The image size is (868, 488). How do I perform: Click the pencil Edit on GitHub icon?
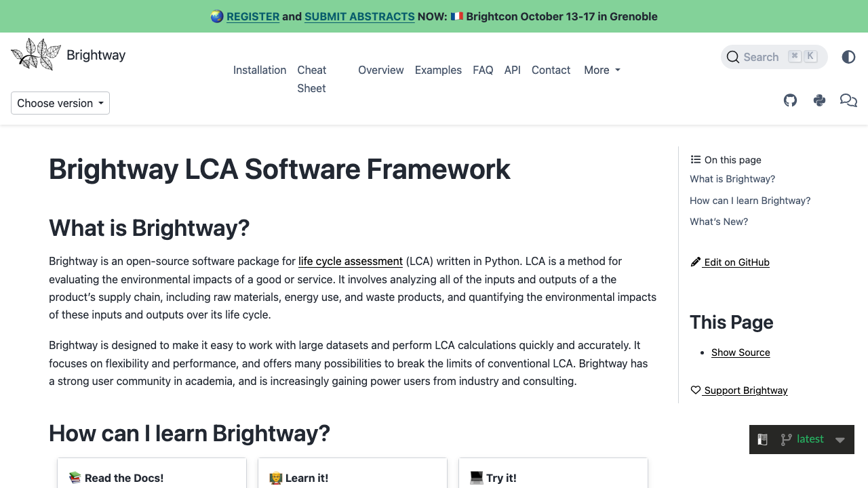(695, 262)
